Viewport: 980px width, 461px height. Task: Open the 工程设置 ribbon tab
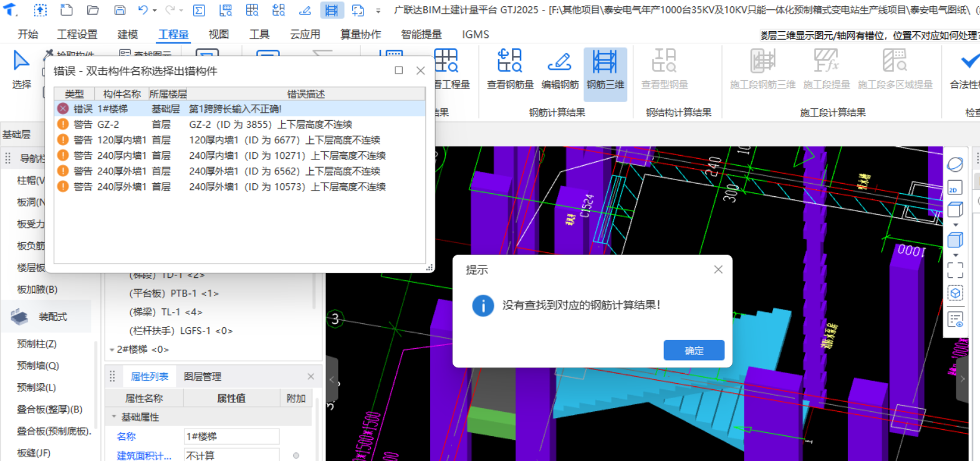coord(77,34)
